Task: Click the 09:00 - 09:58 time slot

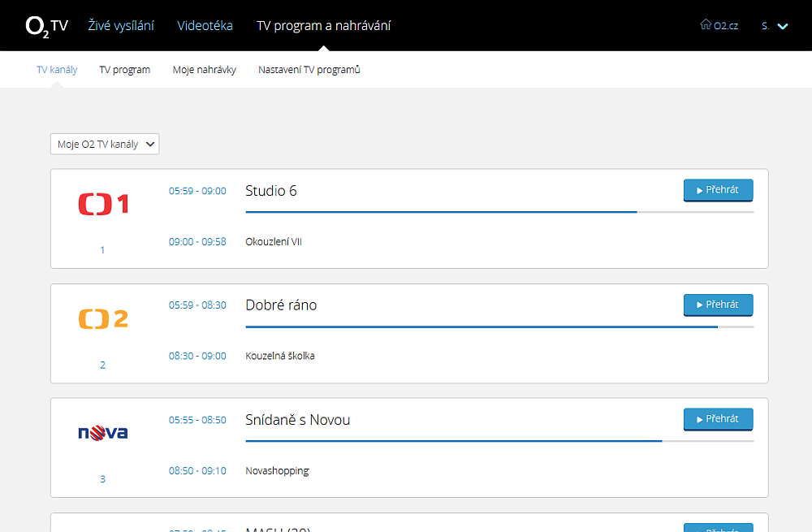Action: tap(197, 242)
